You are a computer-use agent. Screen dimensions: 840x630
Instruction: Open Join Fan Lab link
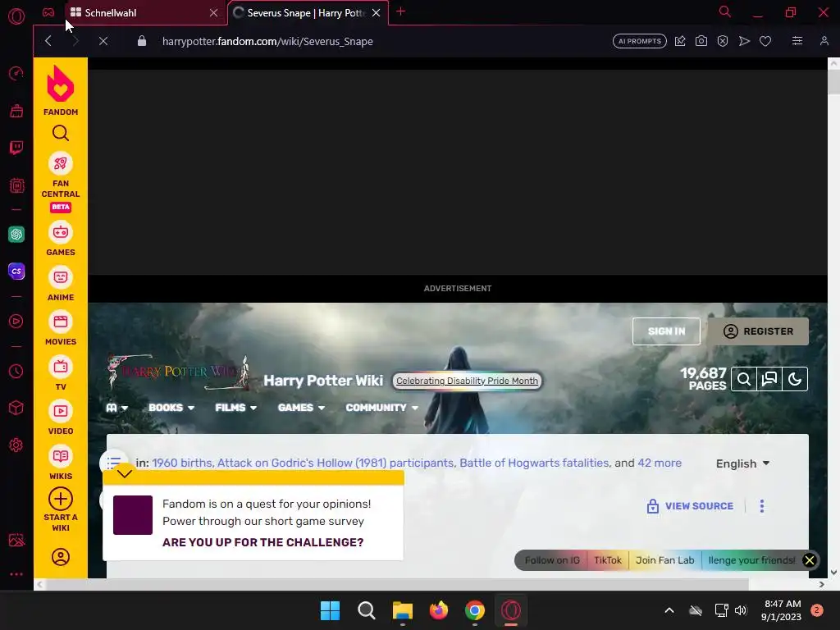pyautogui.click(x=664, y=560)
